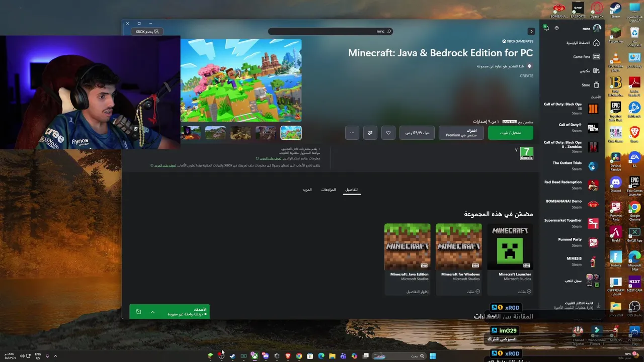Open the Recycle Bin on desktop

[x=634, y=38]
